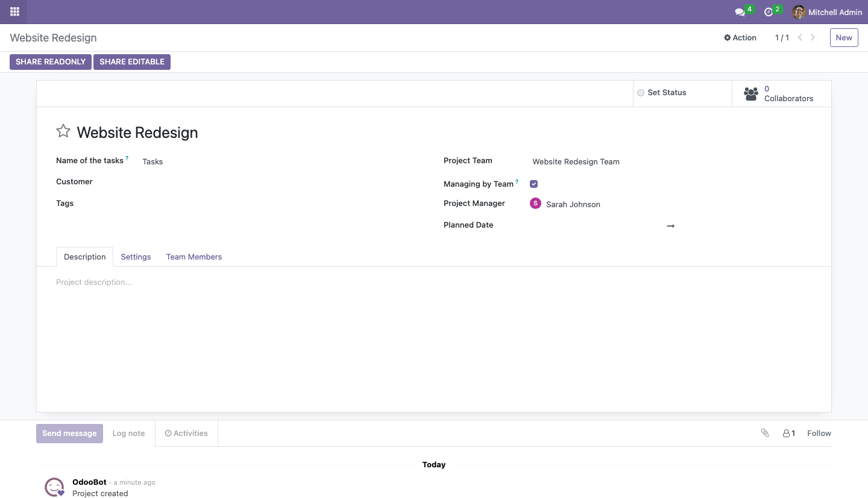Open help tooltip for Name of the tasks
Image resolution: width=868 pixels, height=498 pixels.
[x=127, y=158]
